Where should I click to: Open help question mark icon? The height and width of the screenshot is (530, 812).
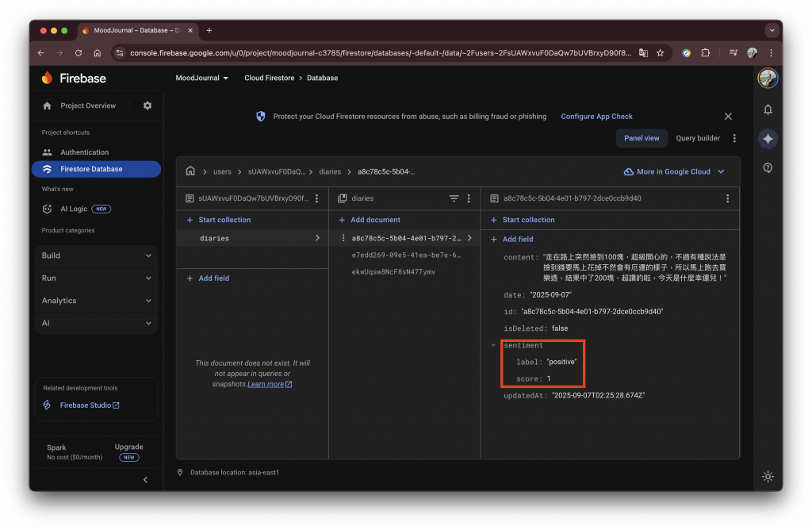(x=768, y=168)
